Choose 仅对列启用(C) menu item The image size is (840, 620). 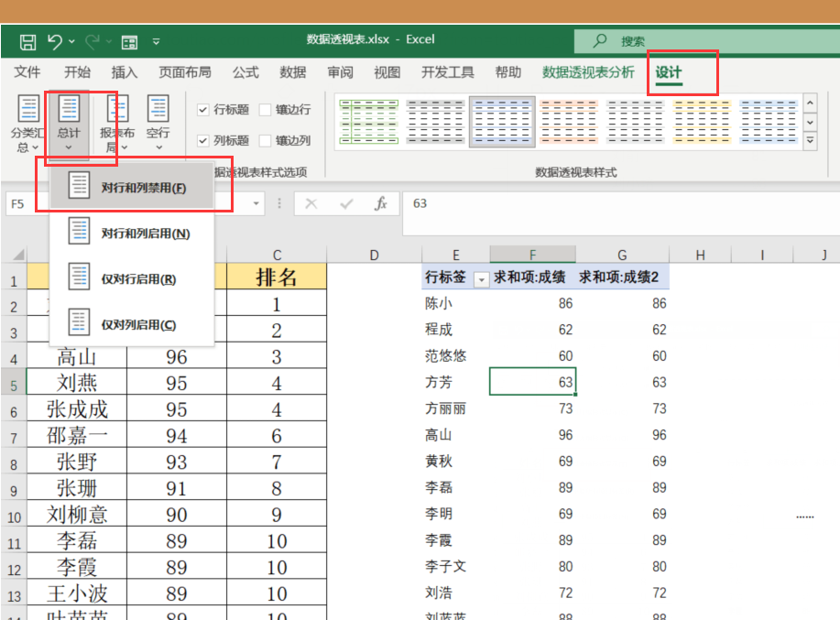point(132,324)
